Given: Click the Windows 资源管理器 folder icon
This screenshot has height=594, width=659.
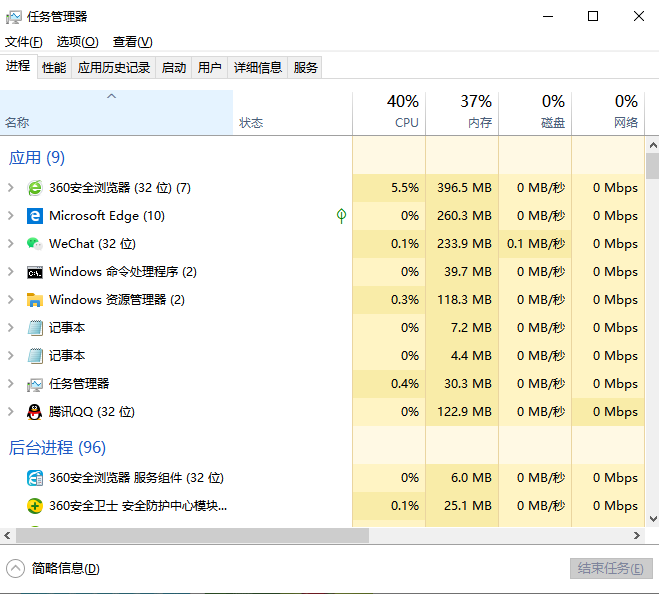Looking at the screenshot, I should click(35, 300).
